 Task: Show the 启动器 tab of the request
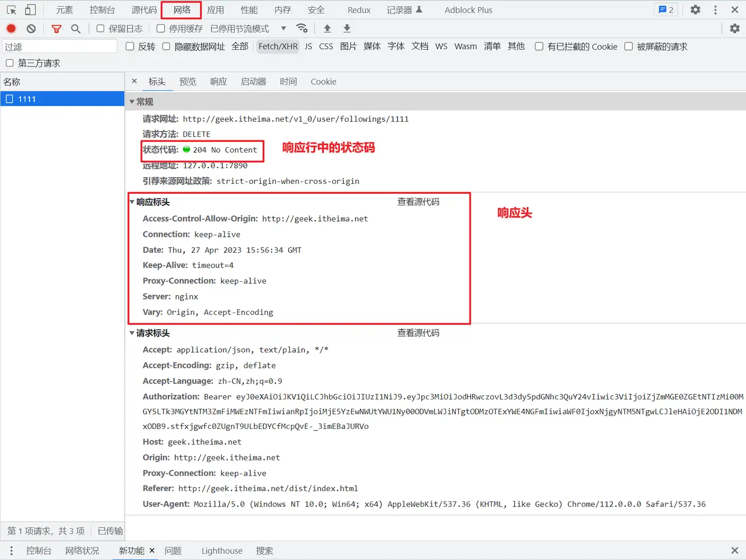pyautogui.click(x=253, y=81)
